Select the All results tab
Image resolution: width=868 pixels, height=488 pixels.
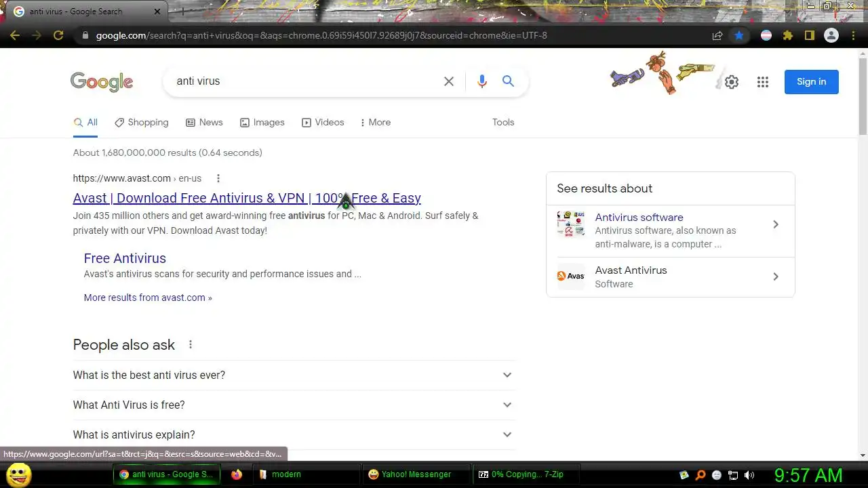pos(85,123)
